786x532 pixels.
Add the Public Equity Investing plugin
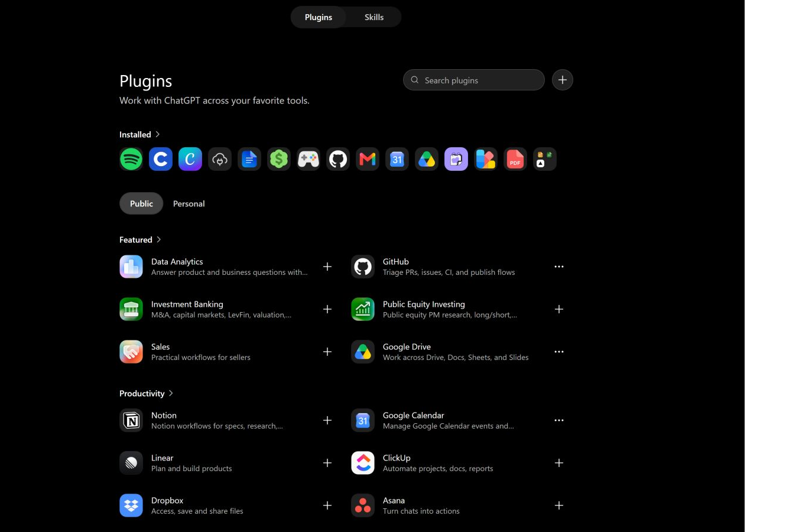559,309
